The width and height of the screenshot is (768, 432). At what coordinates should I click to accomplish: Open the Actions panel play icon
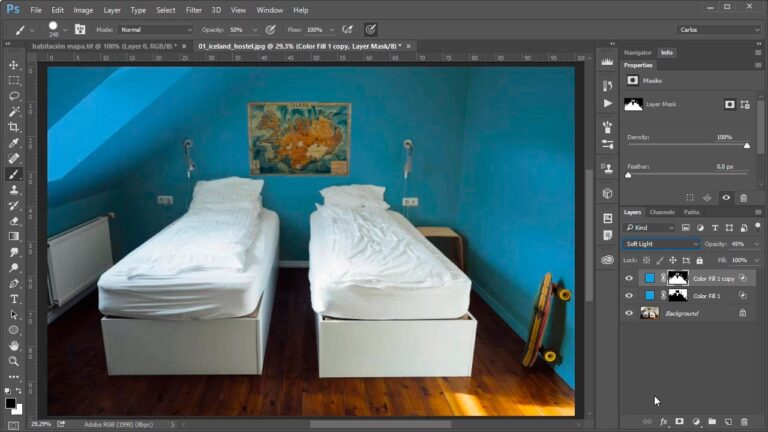[x=607, y=103]
